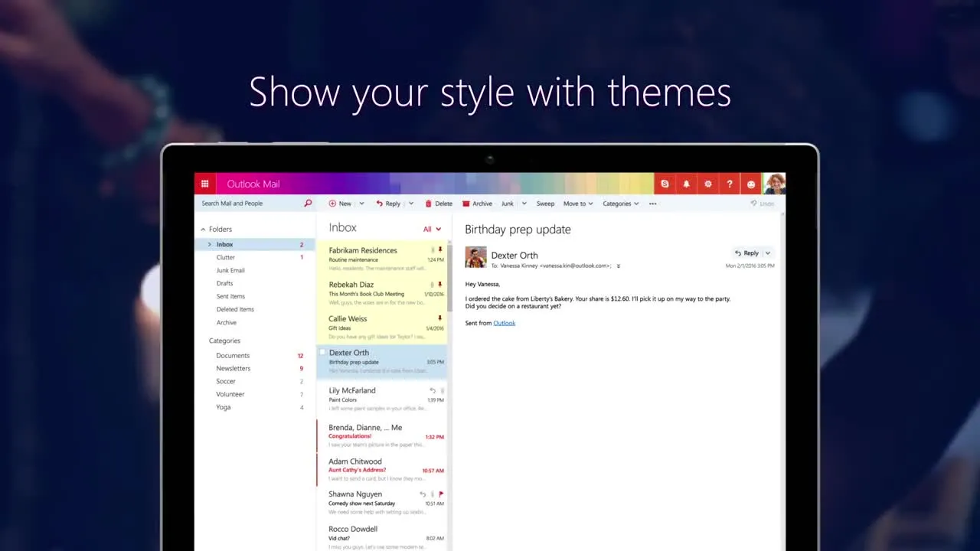Open the Outlook link in message
This screenshot has height=551, width=980.
click(x=504, y=323)
